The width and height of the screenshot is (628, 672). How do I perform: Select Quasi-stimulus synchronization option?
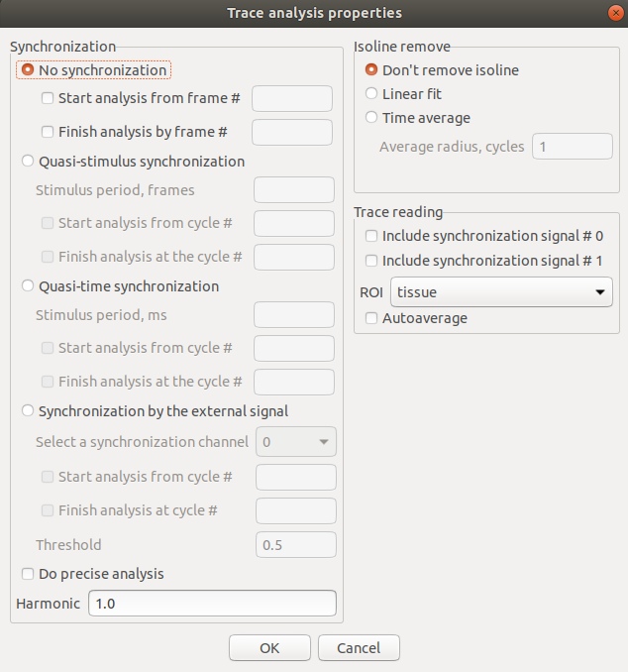click(29, 161)
